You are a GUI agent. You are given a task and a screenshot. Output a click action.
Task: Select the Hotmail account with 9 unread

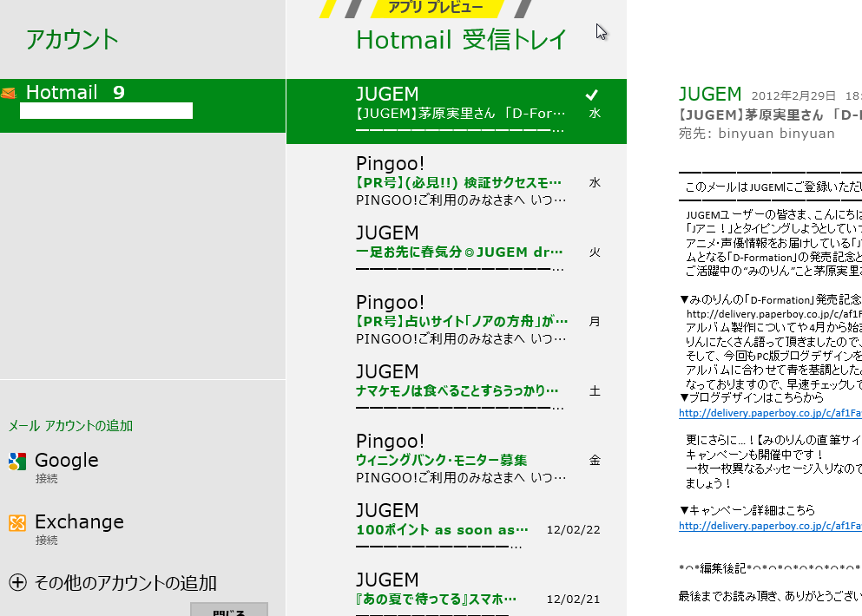143,106
